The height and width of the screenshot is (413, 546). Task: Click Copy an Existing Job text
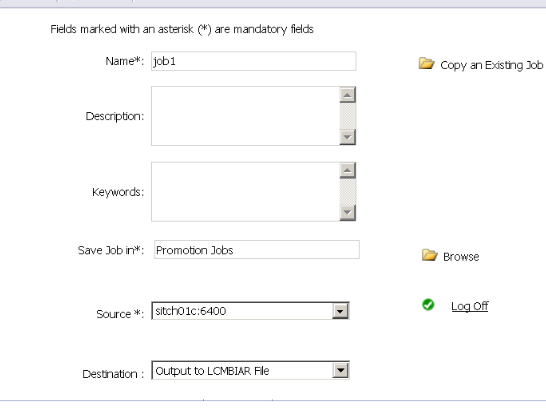click(x=491, y=65)
